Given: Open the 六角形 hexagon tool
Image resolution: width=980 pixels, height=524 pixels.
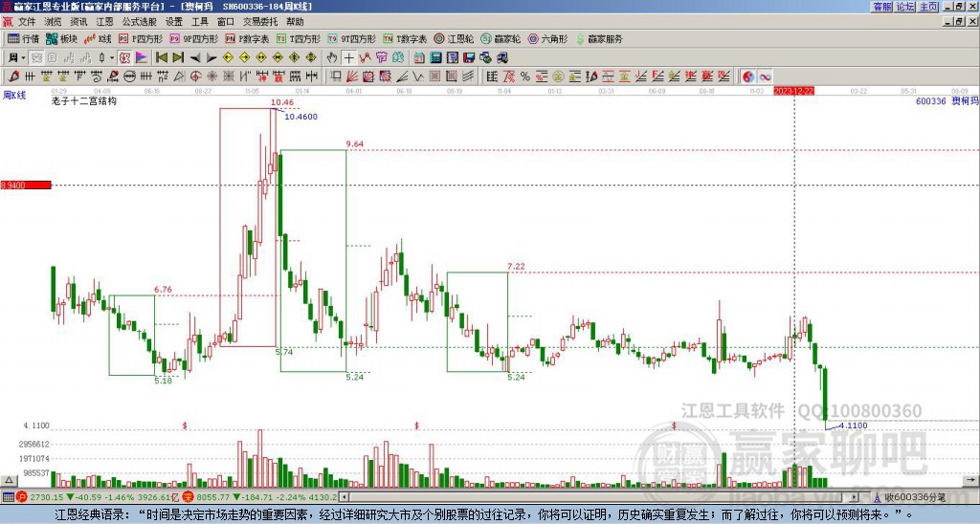Looking at the screenshot, I should pyautogui.click(x=547, y=38).
